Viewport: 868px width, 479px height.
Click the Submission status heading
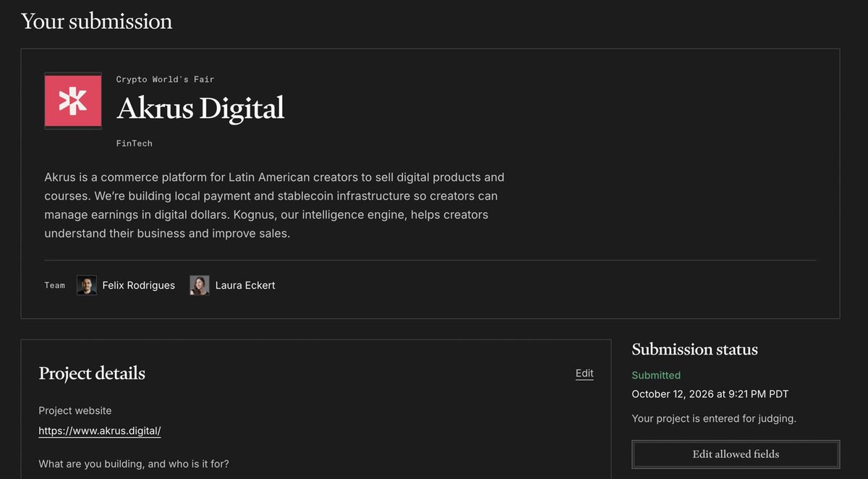click(x=695, y=349)
